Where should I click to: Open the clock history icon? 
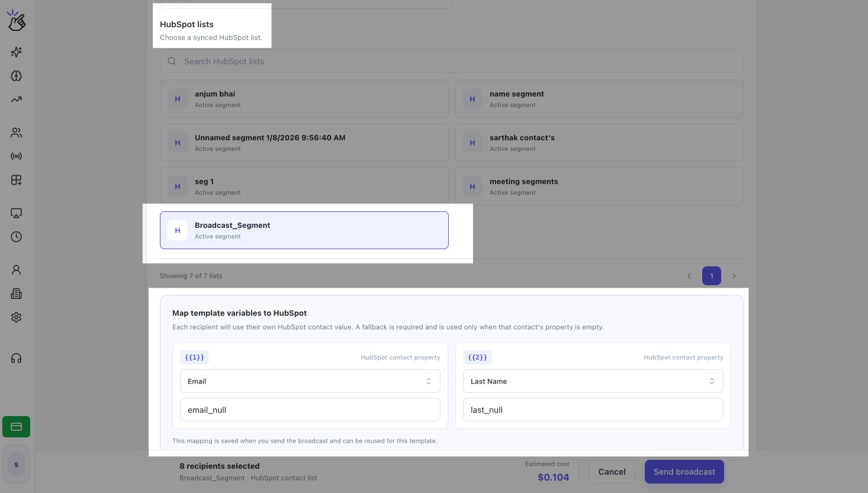[x=17, y=237]
